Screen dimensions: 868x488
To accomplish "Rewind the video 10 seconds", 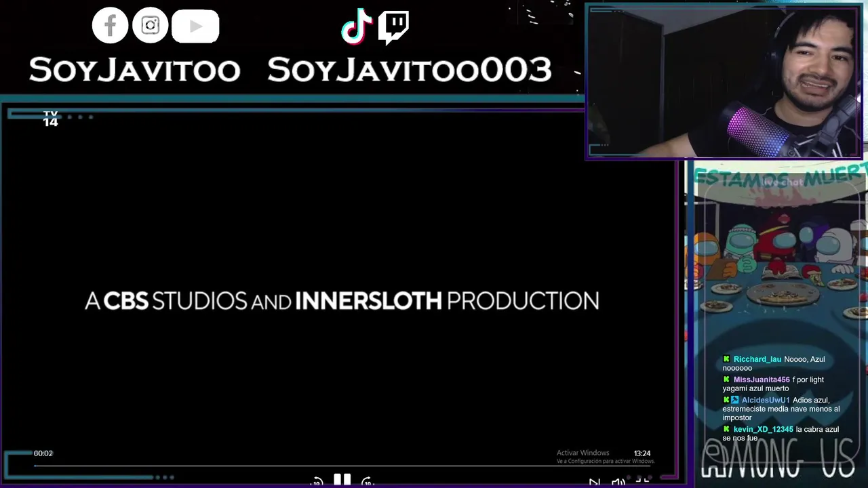I will click(317, 483).
